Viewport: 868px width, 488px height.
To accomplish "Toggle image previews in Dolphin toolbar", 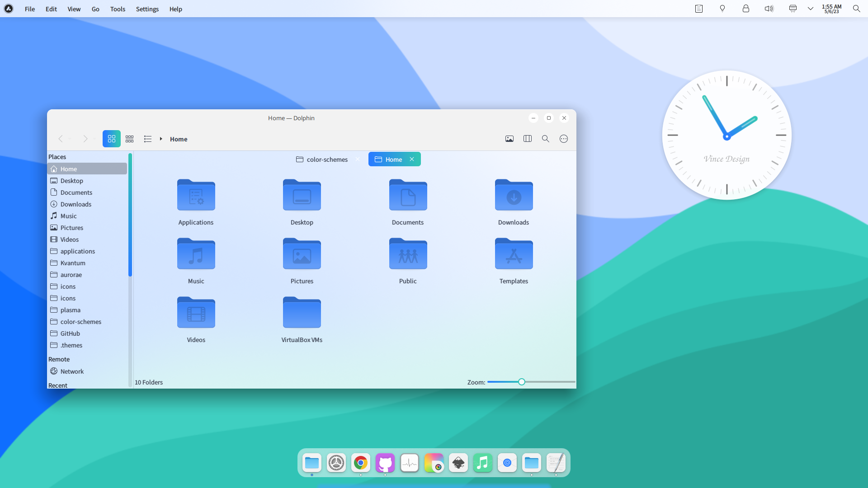I will click(x=509, y=139).
